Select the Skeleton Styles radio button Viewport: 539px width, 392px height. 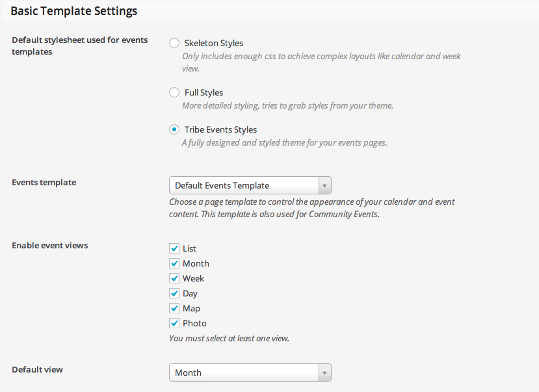point(174,43)
